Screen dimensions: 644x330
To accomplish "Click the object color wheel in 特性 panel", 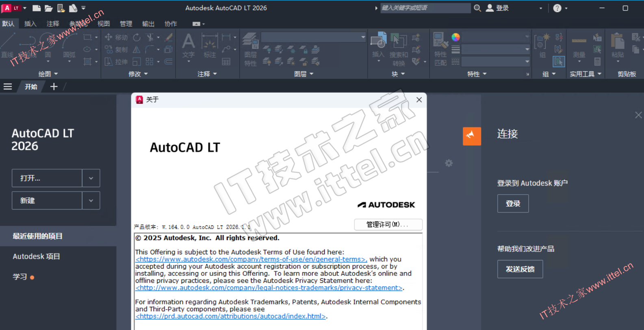I will [455, 37].
